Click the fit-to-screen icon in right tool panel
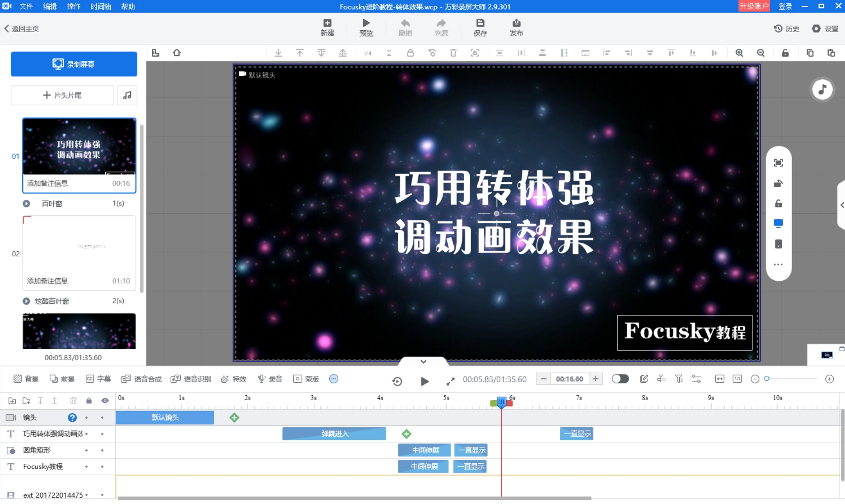The height and width of the screenshot is (504, 845). click(779, 163)
